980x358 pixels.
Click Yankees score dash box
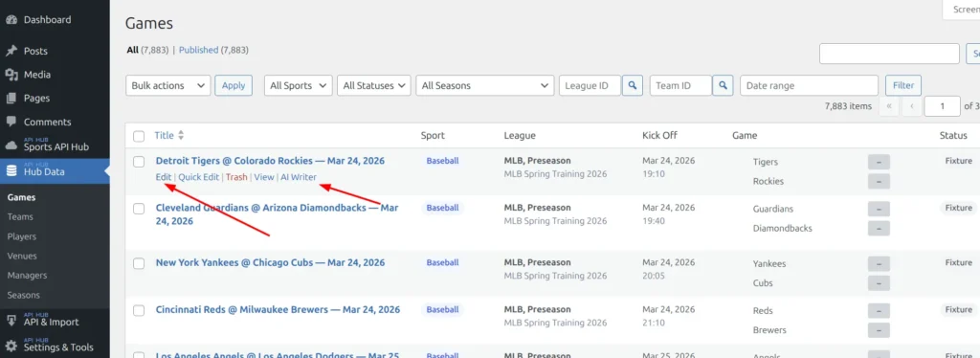(879, 263)
